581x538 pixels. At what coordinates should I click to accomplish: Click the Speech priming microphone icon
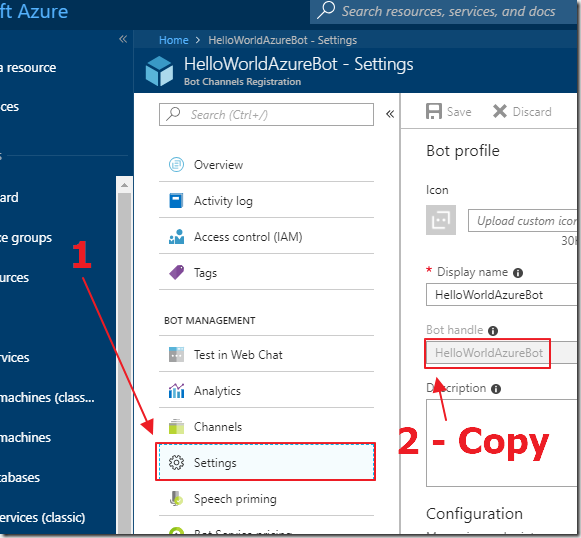176,498
